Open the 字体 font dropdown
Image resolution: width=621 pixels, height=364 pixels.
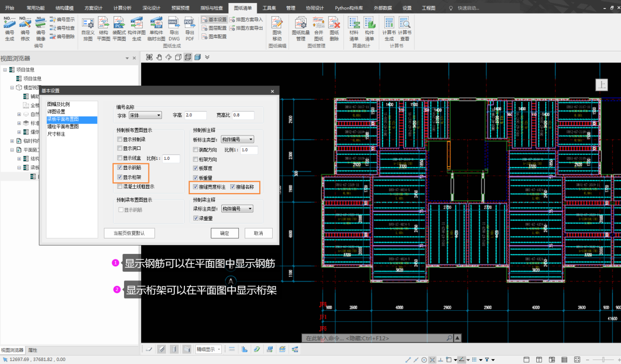tap(145, 116)
